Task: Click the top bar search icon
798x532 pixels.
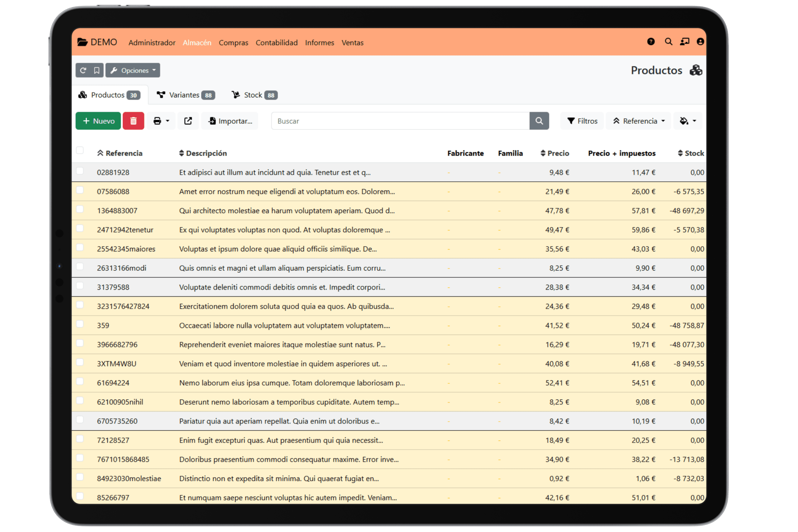Action: (668, 42)
